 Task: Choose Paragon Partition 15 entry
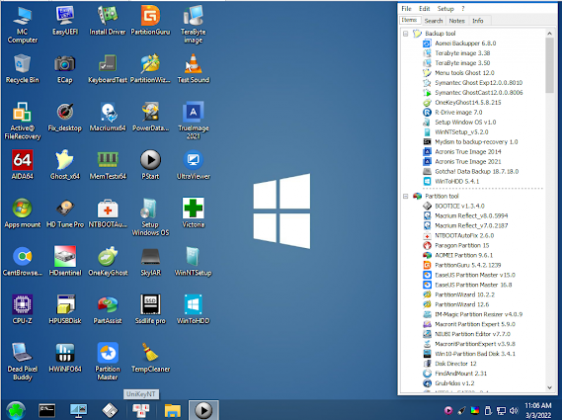(x=462, y=245)
